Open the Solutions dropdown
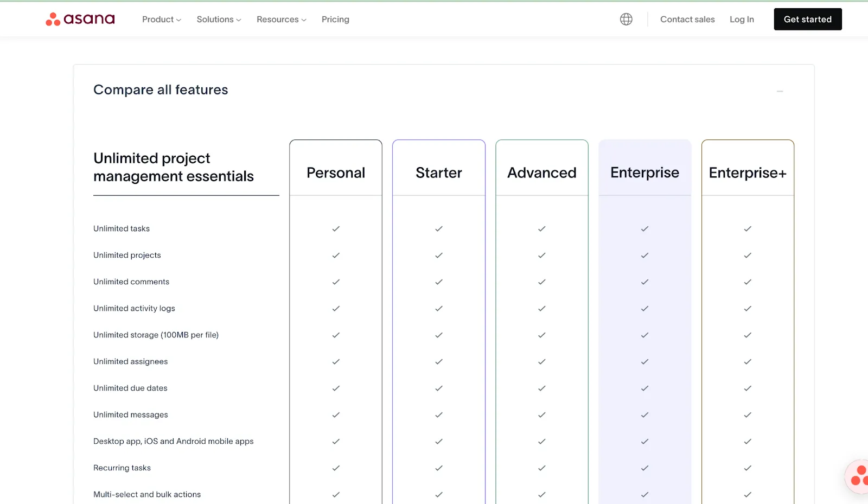868x504 pixels. [x=218, y=19]
